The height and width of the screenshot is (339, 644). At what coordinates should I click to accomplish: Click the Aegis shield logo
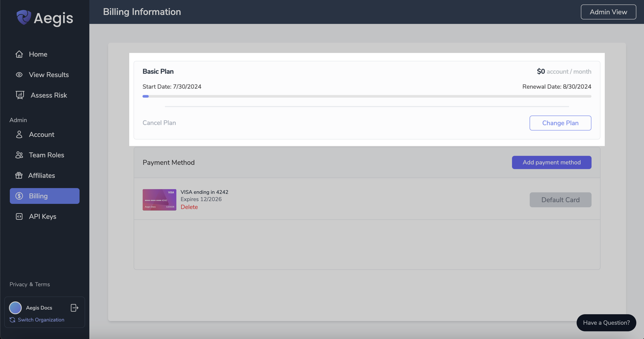tap(24, 17)
